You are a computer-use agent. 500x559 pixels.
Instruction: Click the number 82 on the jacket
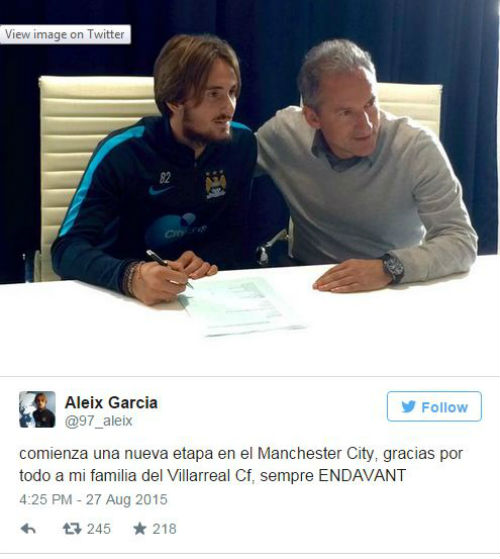(x=165, y=178)
